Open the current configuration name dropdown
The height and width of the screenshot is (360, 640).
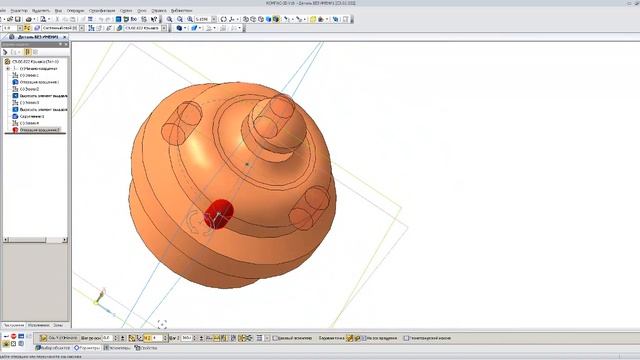click(164, 28)
